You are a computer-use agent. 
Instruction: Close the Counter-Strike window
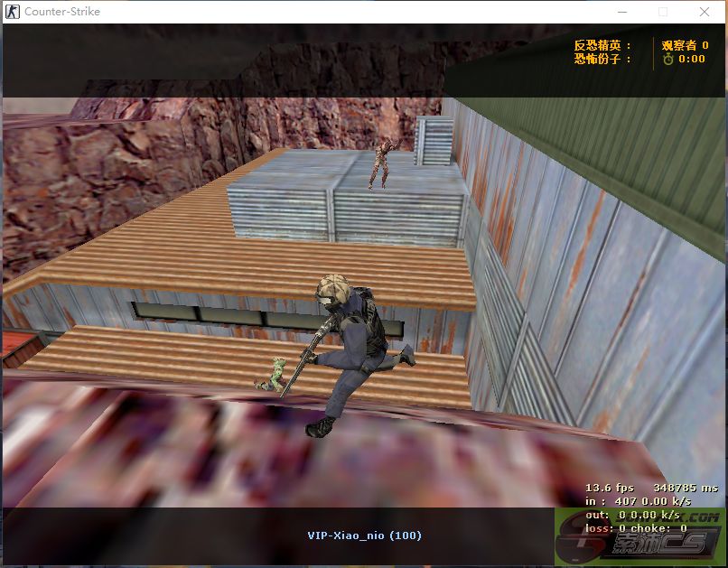pyautogui.click(x=705, y=12)
